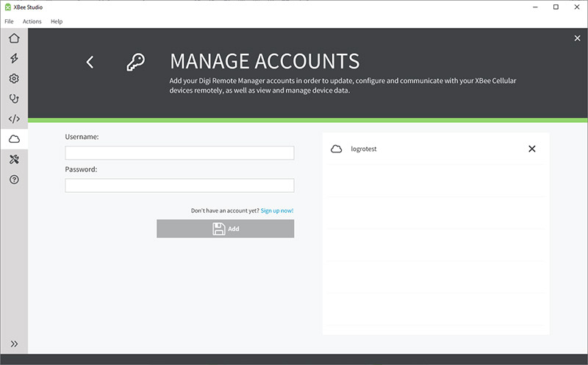Select the stethoscope diagnostics sidebar icon
588x365 pixels.
(14, 99)
